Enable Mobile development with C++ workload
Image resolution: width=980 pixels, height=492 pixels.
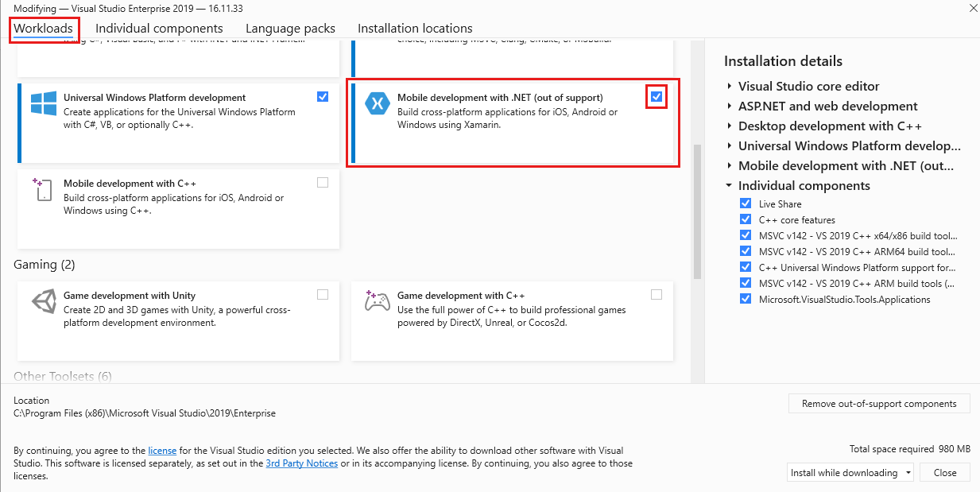coord(323,183)
